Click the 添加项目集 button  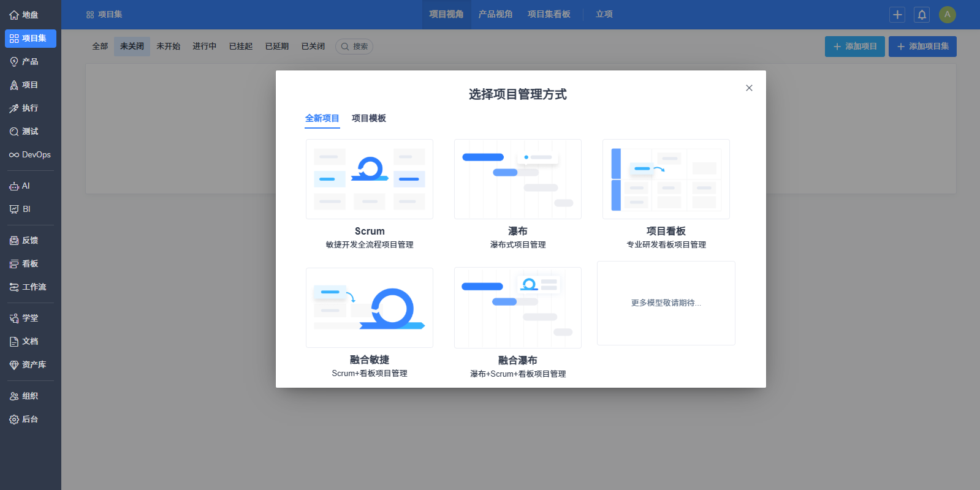click(x=922, y=47)
